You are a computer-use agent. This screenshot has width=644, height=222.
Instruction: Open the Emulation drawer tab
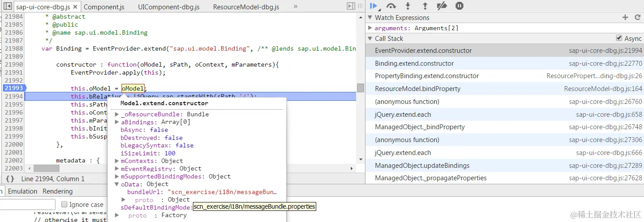(x=23, y=191)
